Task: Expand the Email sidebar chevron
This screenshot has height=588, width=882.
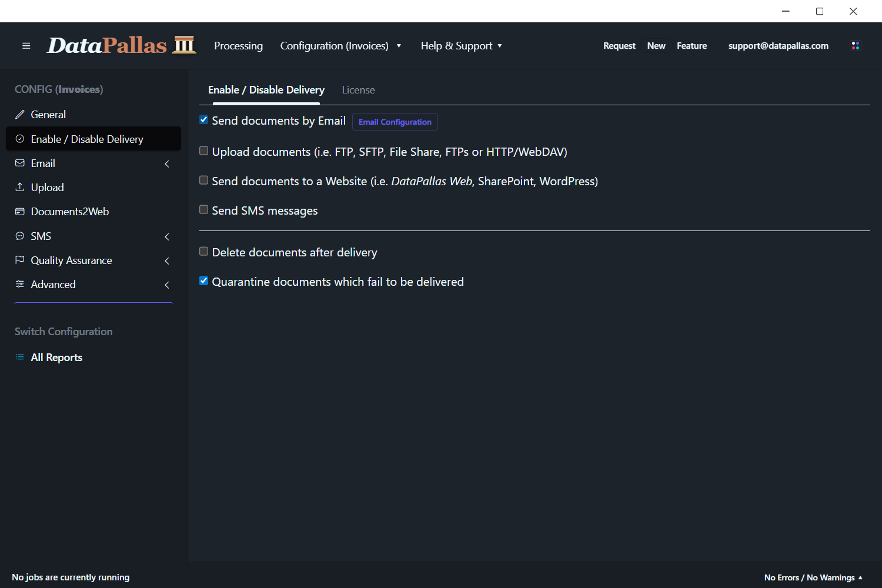Action: coord(167,164)
